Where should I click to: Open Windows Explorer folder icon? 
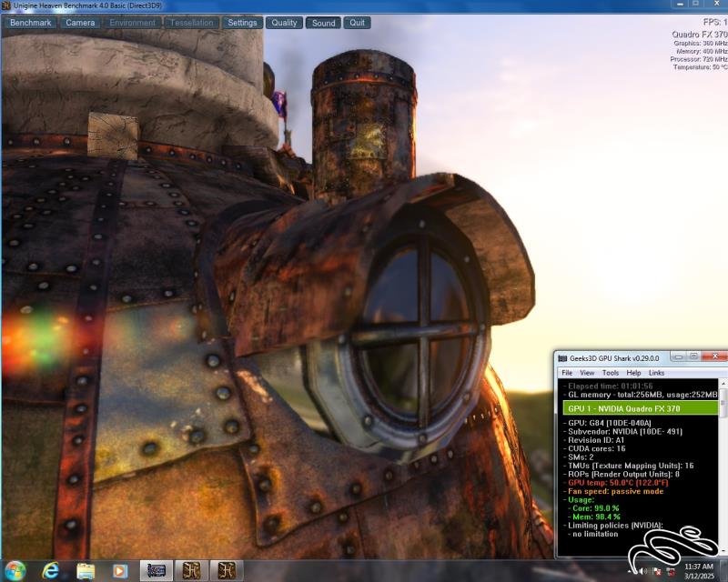(x=86, y=570)
